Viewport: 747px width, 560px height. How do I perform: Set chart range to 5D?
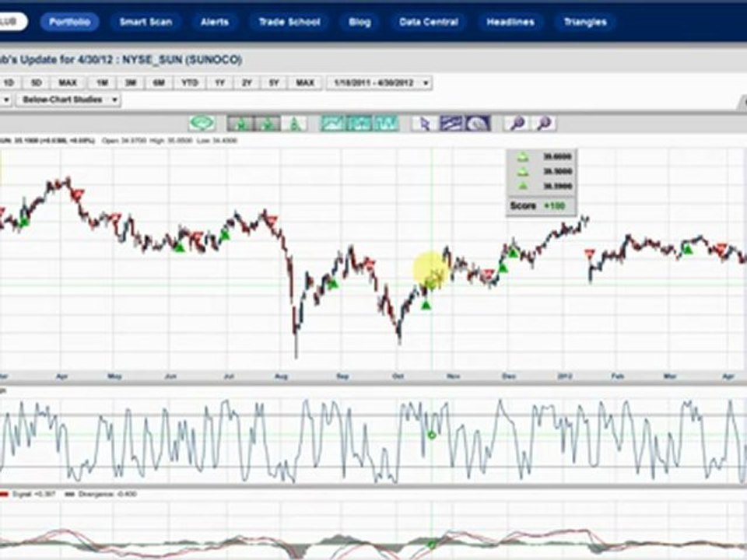pos(37,83)
